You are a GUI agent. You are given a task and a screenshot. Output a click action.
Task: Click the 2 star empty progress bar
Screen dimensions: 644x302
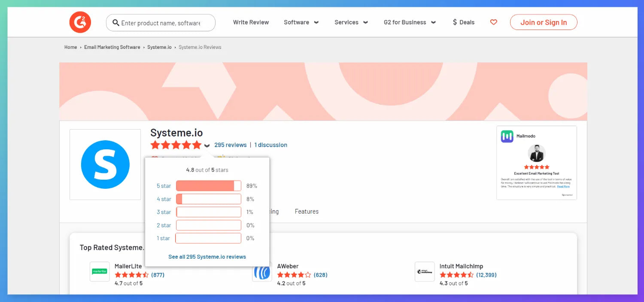tap(209, 225)
